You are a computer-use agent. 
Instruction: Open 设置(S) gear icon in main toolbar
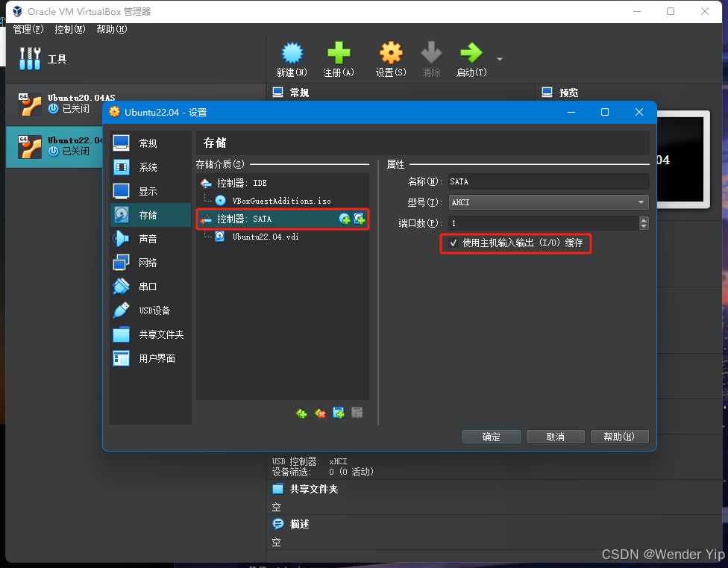coord(391,60)
